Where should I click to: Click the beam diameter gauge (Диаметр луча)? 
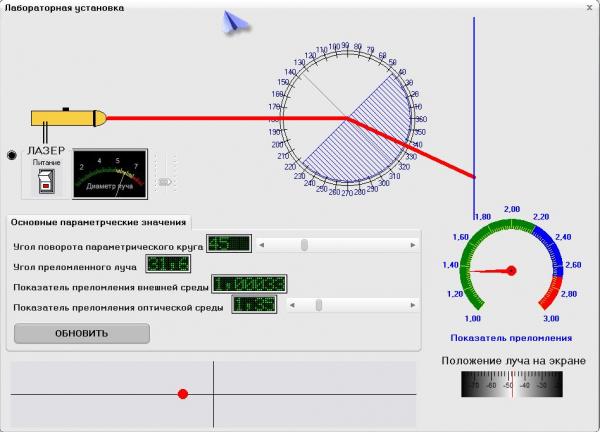110,174
